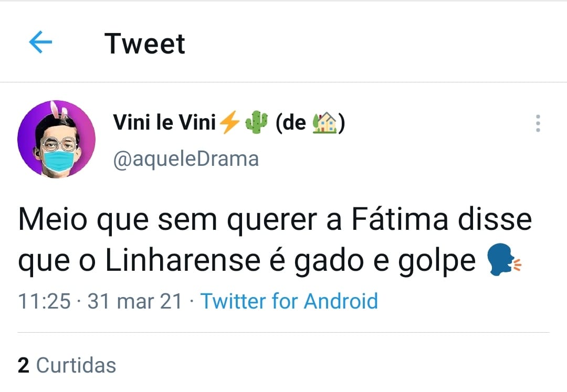Click the blue face mask on avatar
Image resolution: width=567 pixels, height=392 pixels.
[58, 160]
